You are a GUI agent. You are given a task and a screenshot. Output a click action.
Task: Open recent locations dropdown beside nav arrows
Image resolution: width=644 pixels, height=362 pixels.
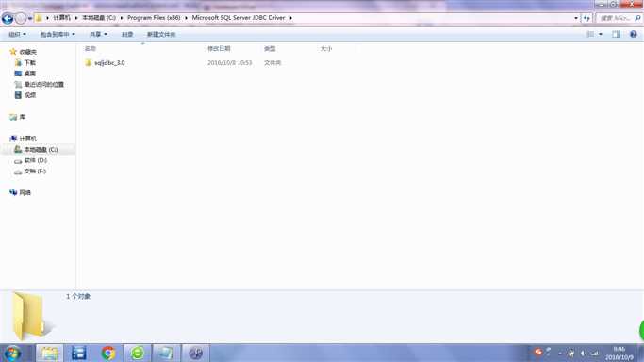pyautogui.click(x=30, y=19)
